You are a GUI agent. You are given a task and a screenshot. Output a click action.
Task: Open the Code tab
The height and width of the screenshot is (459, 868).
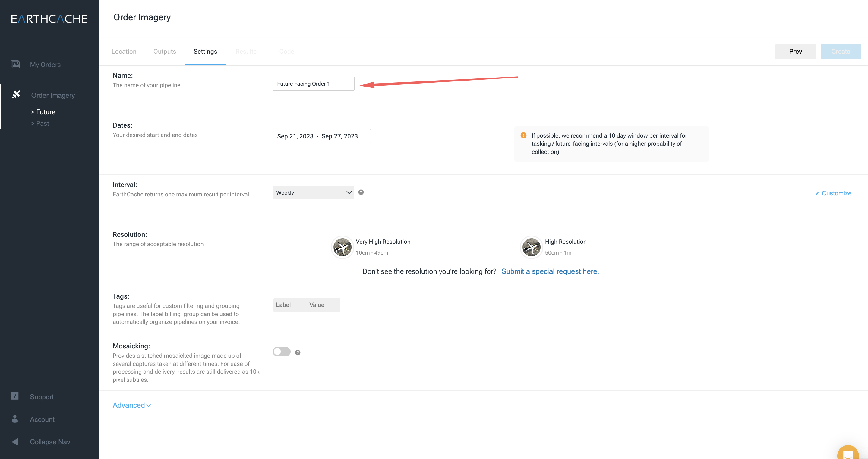tap(287, 52)
